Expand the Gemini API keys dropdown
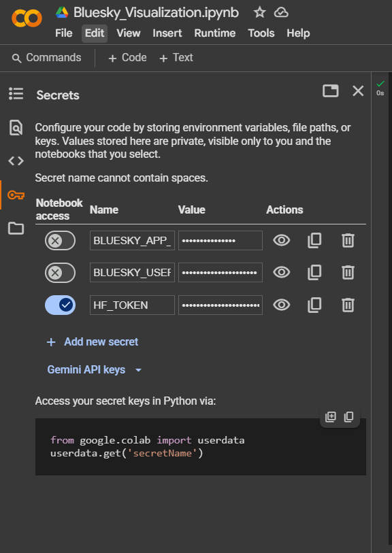The height and width of the screenshot is (553, 392). click(x=94, y=369)
